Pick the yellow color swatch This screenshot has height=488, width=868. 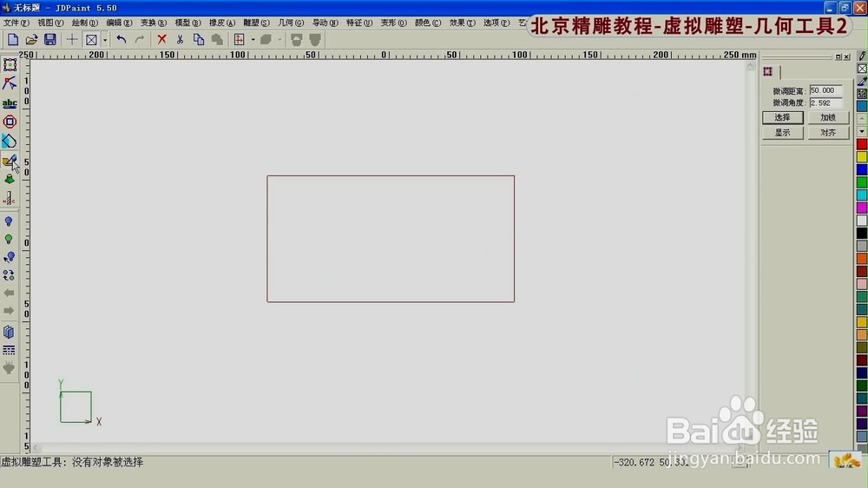(862, 157)
